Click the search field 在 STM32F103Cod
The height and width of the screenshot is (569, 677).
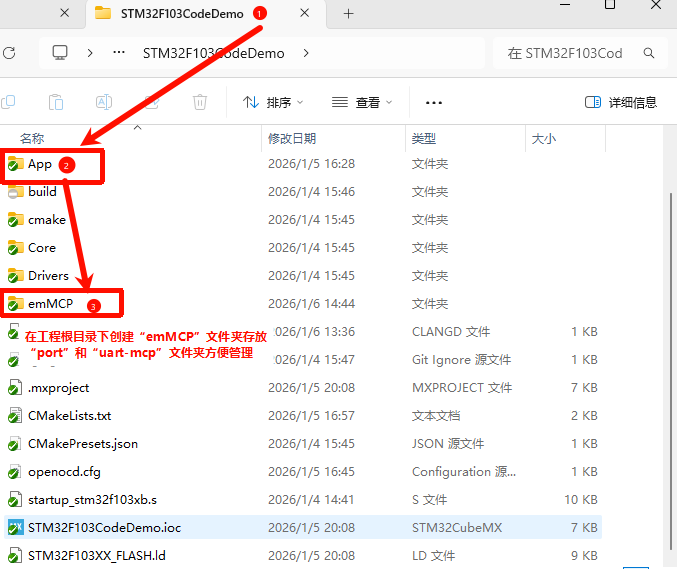(570, 53)
